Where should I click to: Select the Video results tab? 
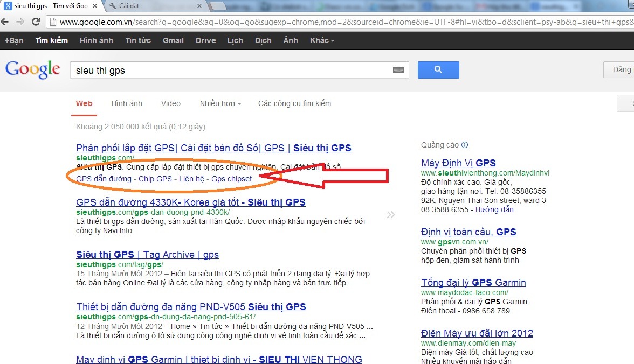(170, 103)
